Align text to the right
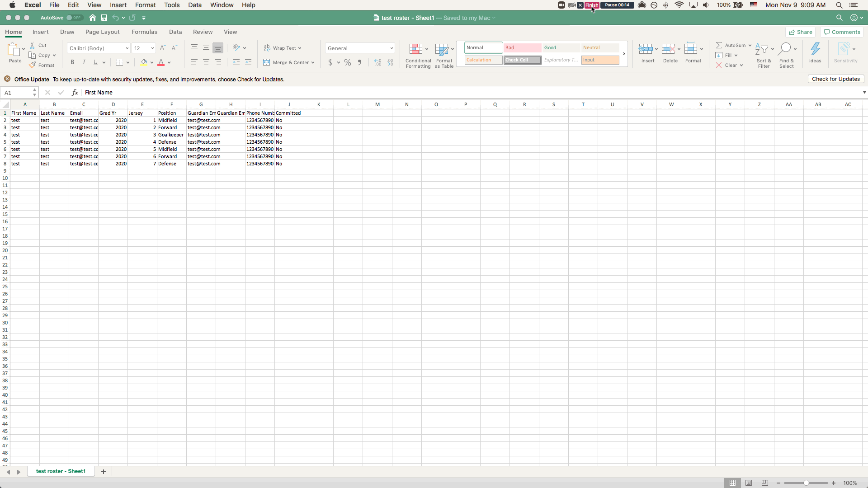This screenshot has height=488, width=868. point(218,62)
